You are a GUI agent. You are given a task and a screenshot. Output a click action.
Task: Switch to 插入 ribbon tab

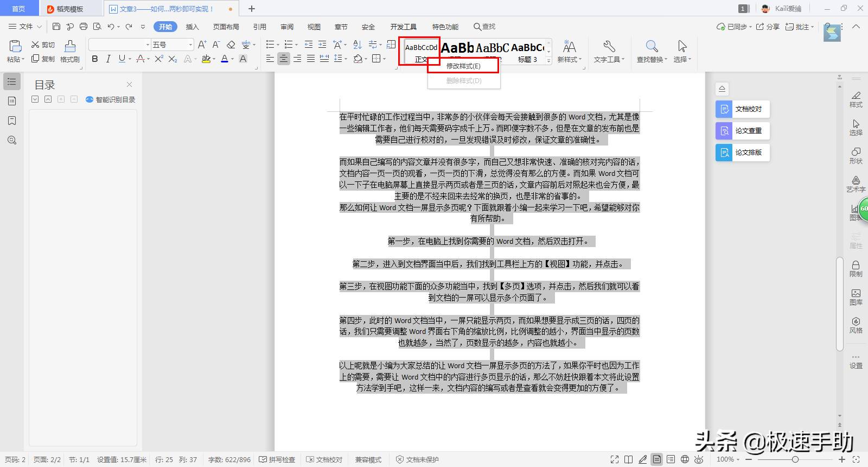[x=192, y=27]
